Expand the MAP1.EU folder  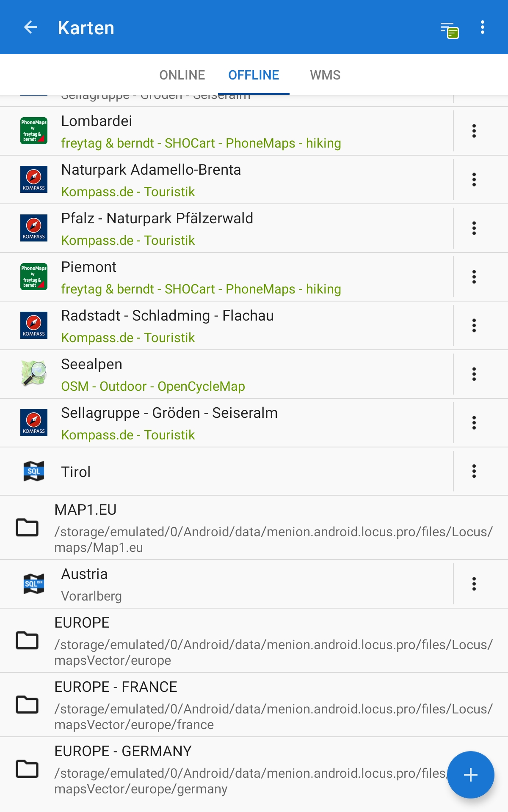[254, 527]
